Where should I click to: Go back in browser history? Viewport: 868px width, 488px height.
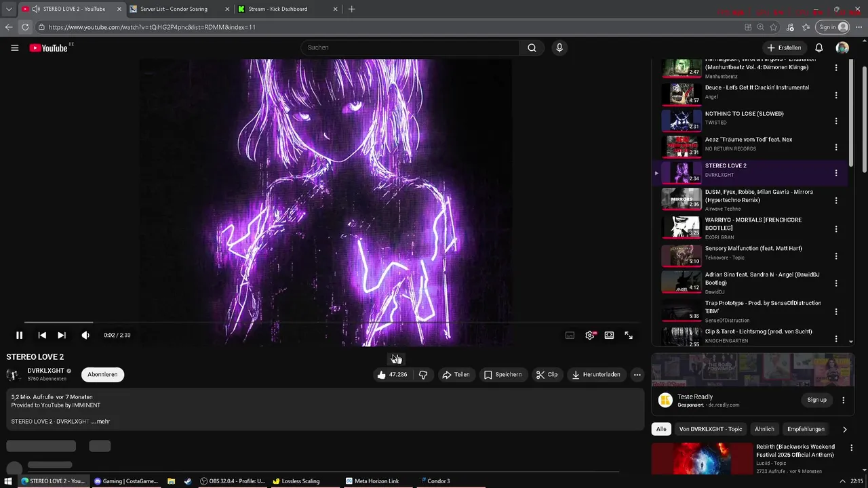[8, 27]
